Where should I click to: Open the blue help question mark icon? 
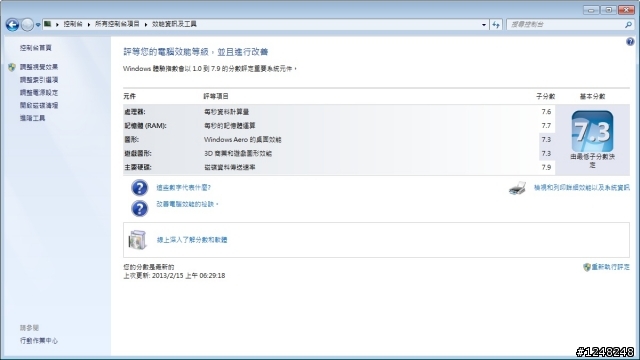click(630, 41)
